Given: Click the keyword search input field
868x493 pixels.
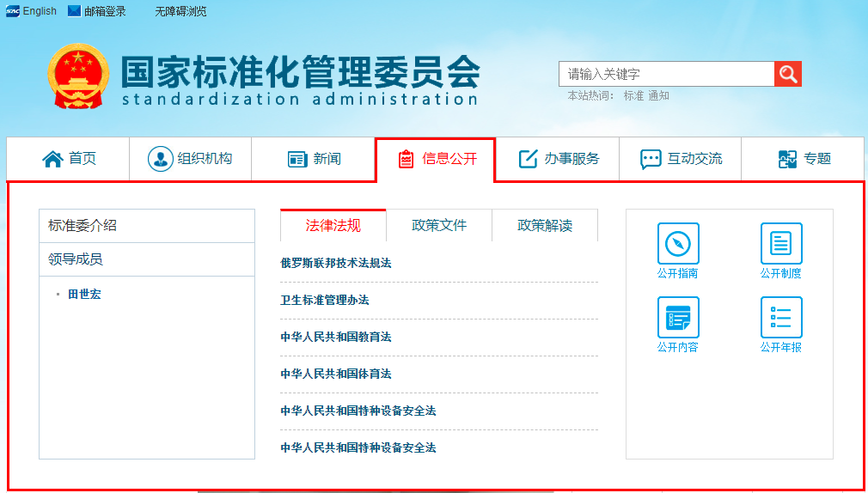Looking at the screenshot, I should point(666,74).
